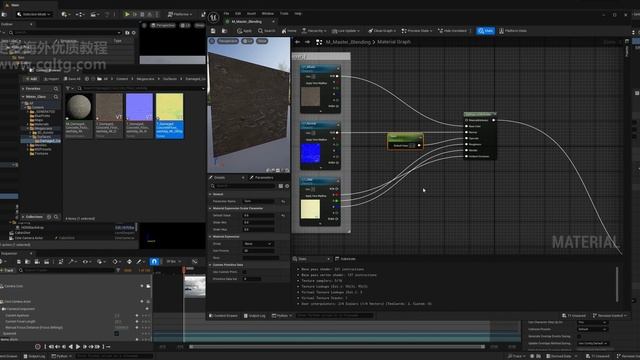640x360 pixels.
Task: Click the Lit view mode button in preview
Action: coord(247,41)
